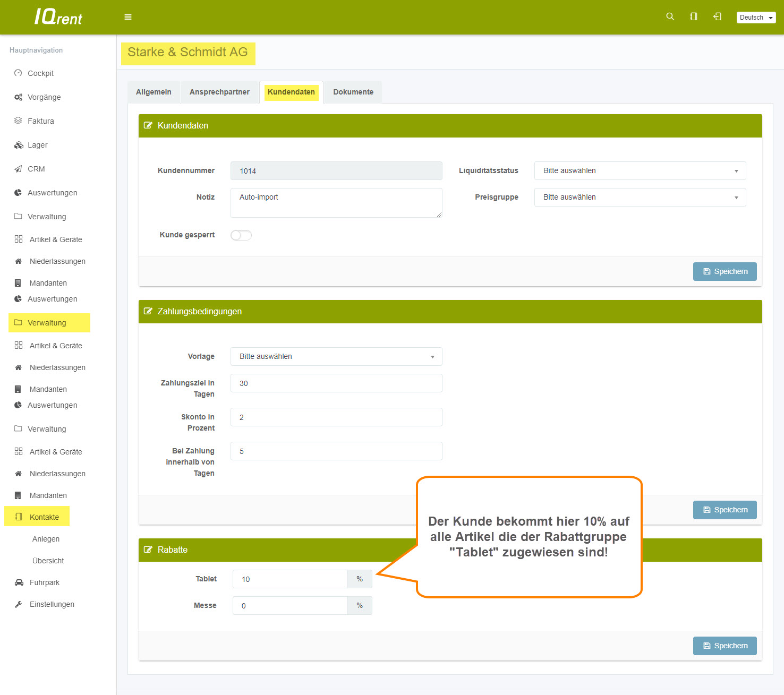This screenshot has width=784, height=695.
Task: Expand the Liquiditätsstatus dropdown
Action: (x=640, y=171)
